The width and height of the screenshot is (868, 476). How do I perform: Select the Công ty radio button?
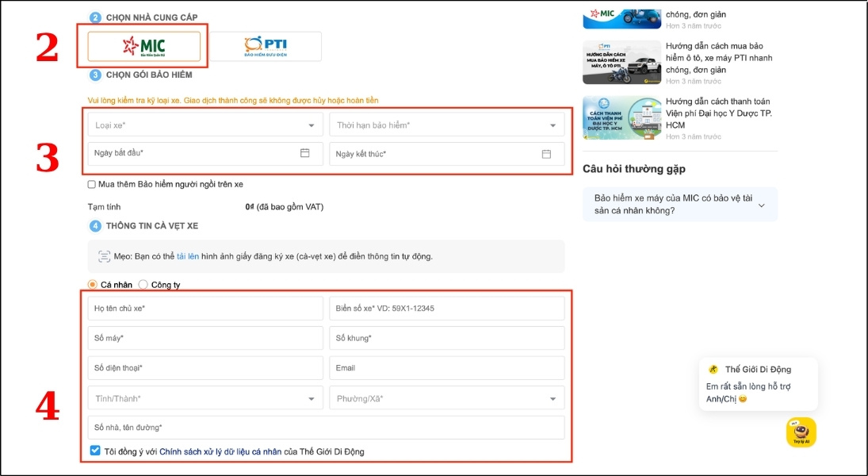coord(143,285)
